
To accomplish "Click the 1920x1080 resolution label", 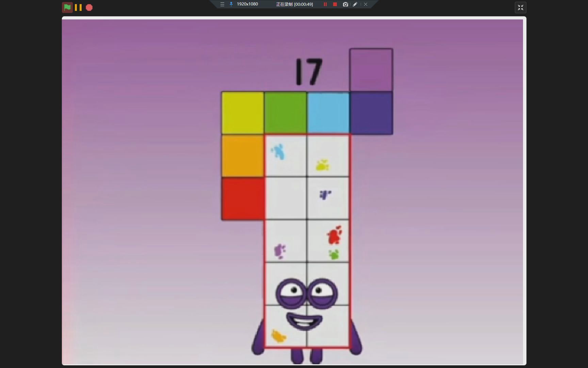I will point(247,4).
